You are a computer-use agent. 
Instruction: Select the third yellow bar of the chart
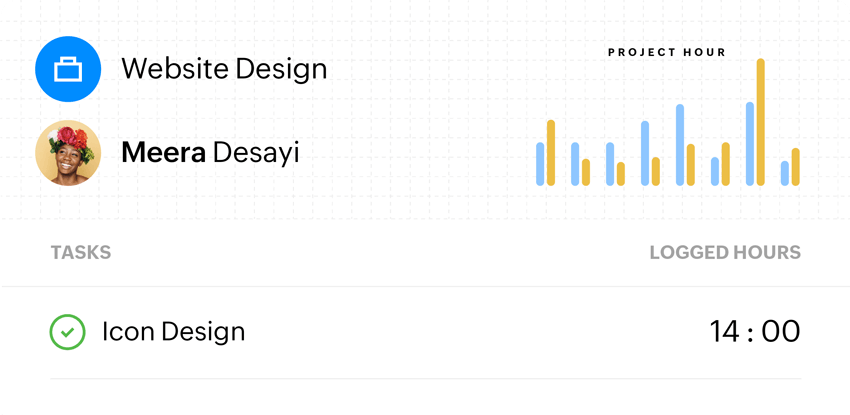(621, 174)
